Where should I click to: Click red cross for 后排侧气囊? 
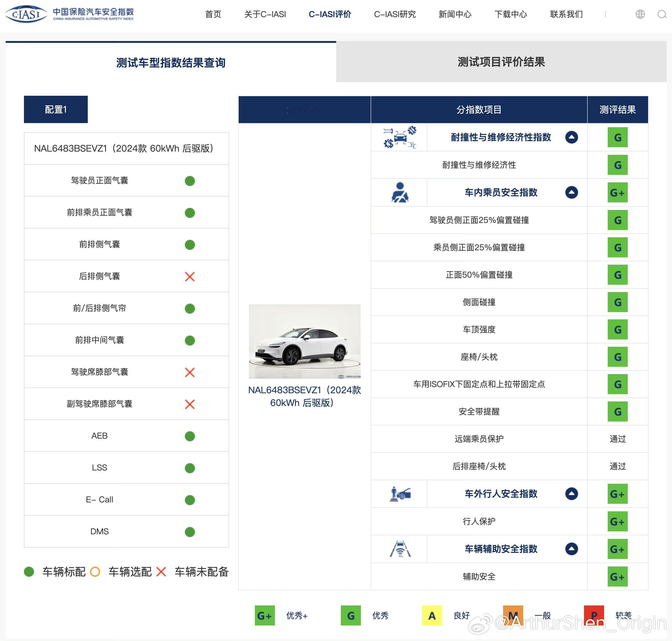pos(190,277)
